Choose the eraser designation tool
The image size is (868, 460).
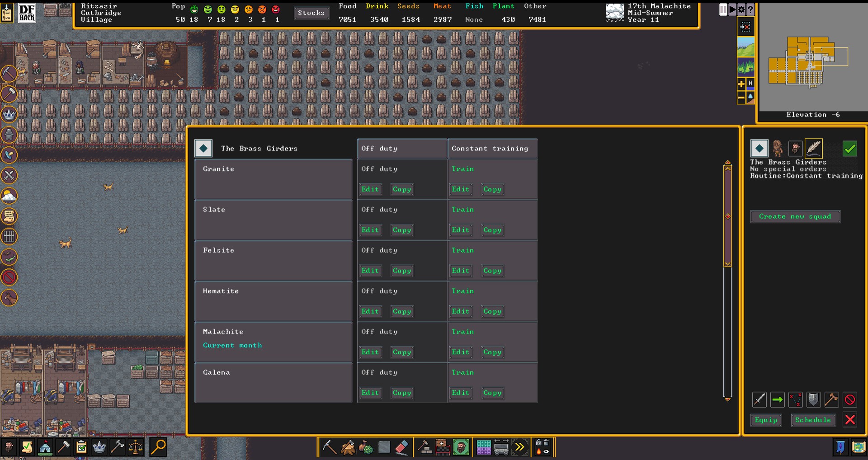(401, 447)
